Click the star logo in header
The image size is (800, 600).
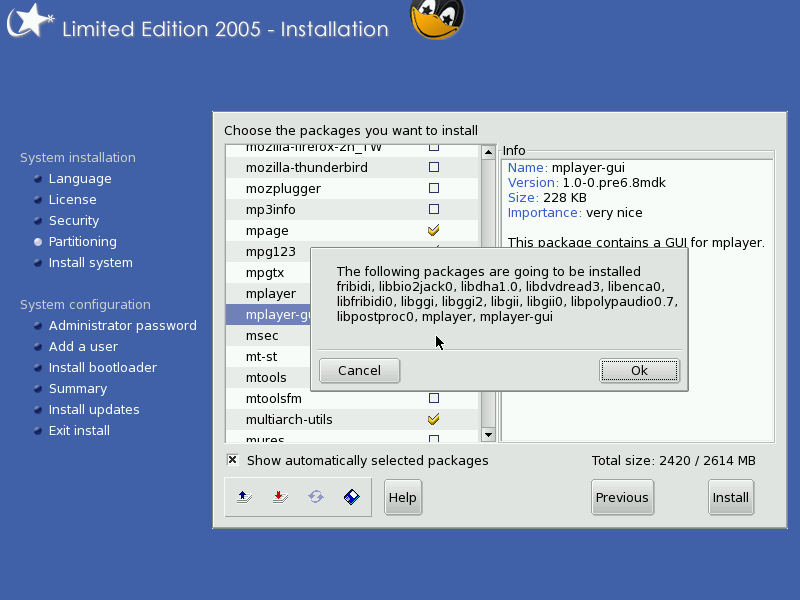pyautogui.click(x=30, y=20)
